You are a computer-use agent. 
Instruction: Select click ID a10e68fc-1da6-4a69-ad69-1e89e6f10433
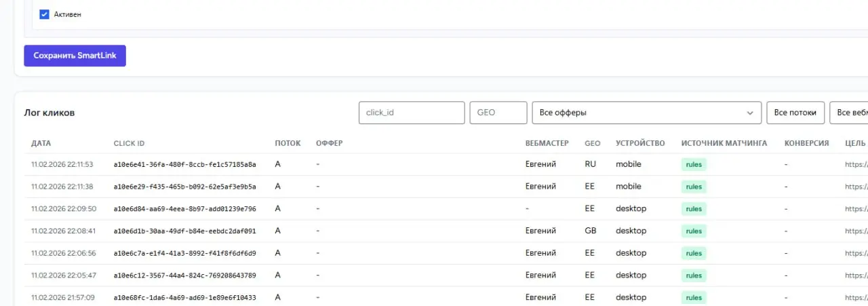tap(184, 298)
